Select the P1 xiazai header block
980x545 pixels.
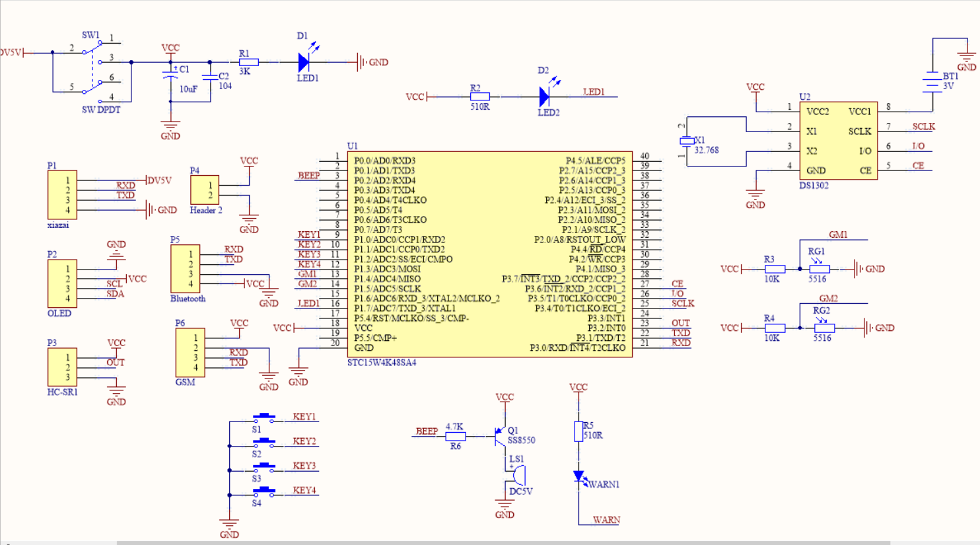(62, 195)
